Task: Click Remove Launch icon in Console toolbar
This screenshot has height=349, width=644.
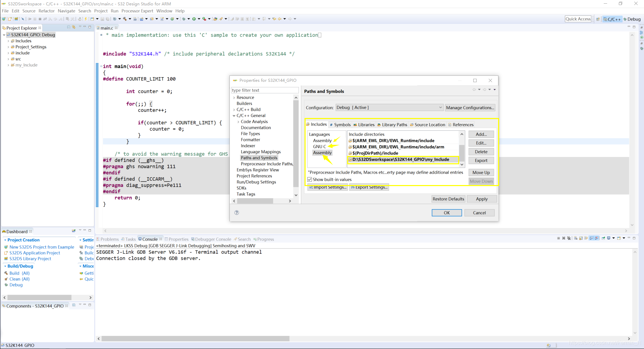Action: click(563, 238)
